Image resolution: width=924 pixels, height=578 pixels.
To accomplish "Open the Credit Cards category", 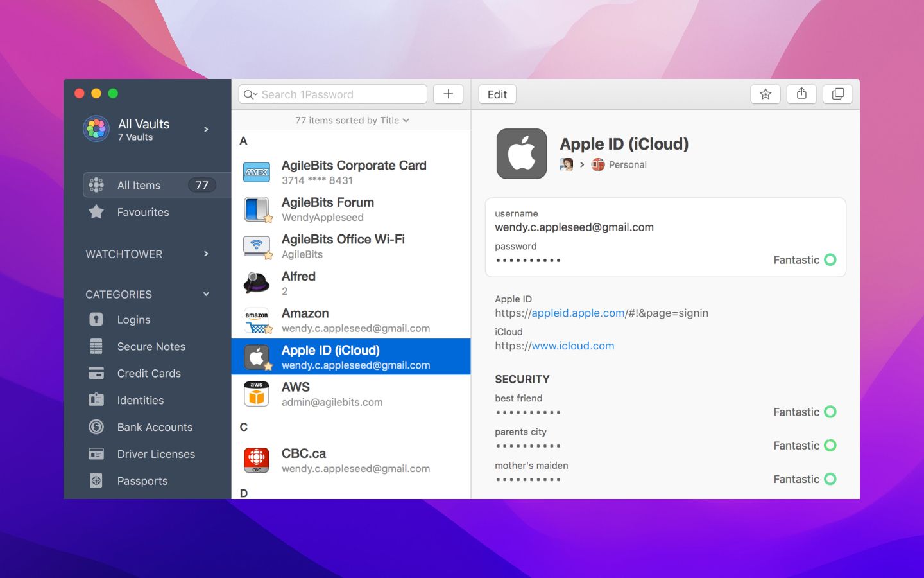I will point(149,373).
